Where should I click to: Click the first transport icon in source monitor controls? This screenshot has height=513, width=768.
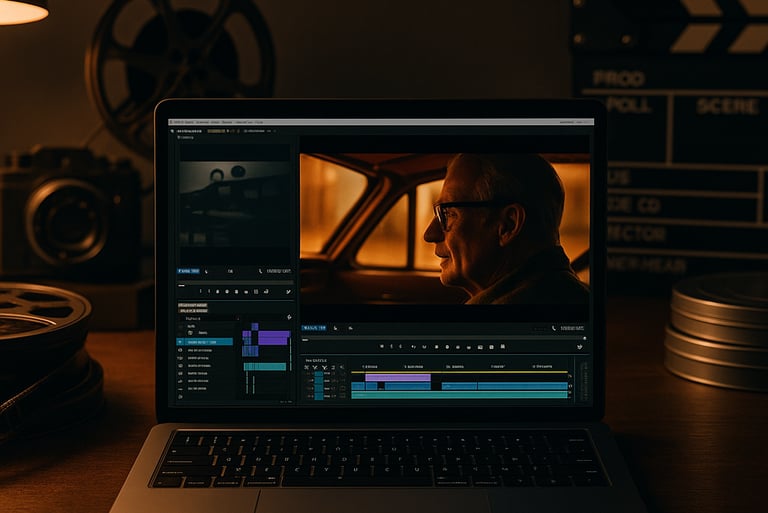pos(200,292)
